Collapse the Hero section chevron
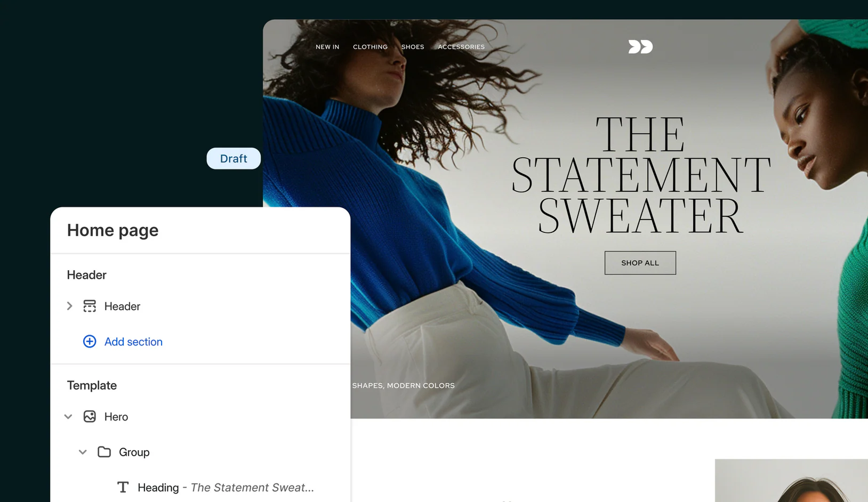The height and width of the screenshot is (502, 868). (x=68, y=417)
